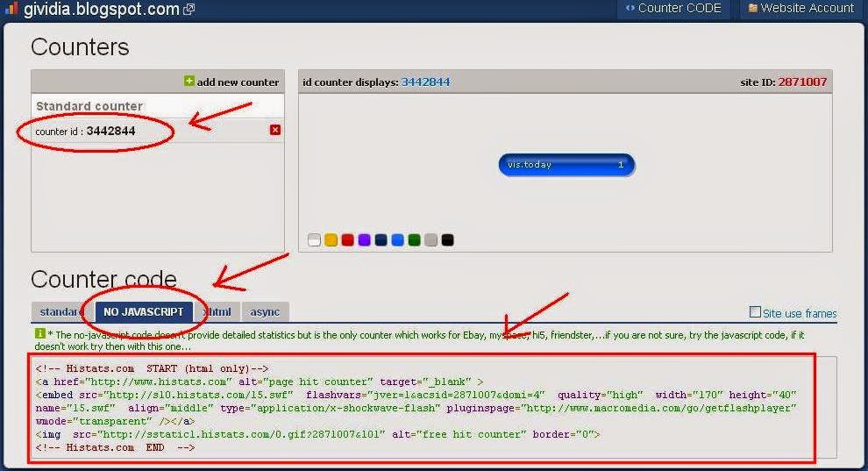Open the Counter CODE menu
This screenshot has width=868, height=471.
click(673, 8)
